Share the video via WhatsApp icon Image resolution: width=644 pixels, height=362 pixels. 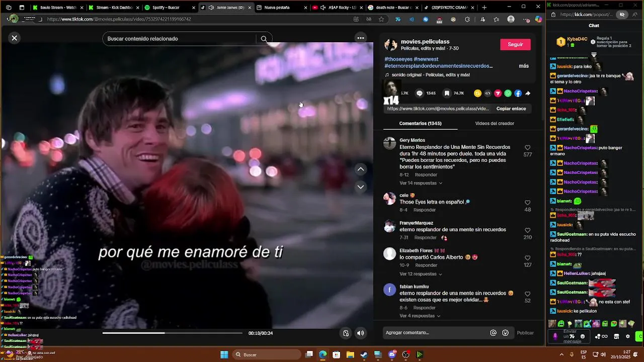click(x=508, y=93)
